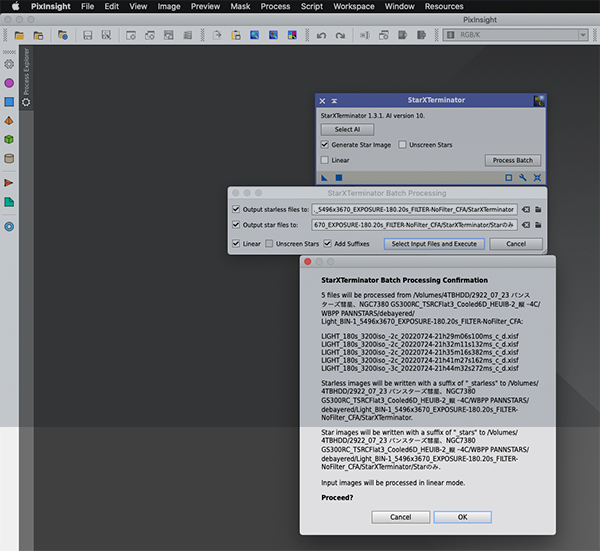Click the Select AI button
The width and height of the screenshot is (600, 551).
347,129
